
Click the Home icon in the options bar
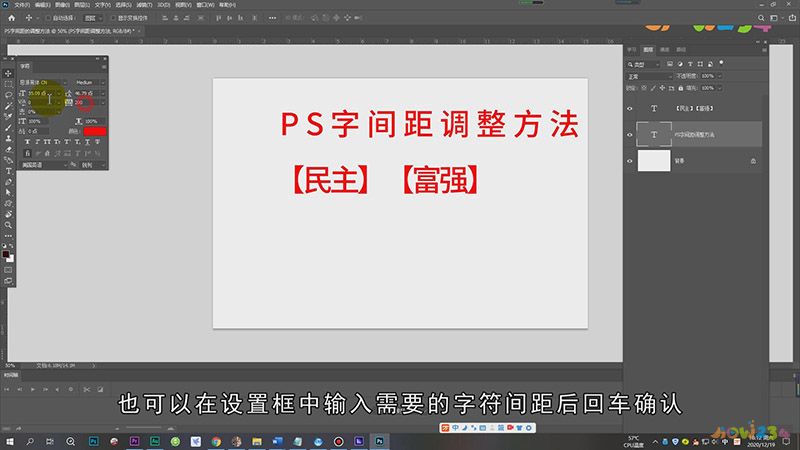12,18
